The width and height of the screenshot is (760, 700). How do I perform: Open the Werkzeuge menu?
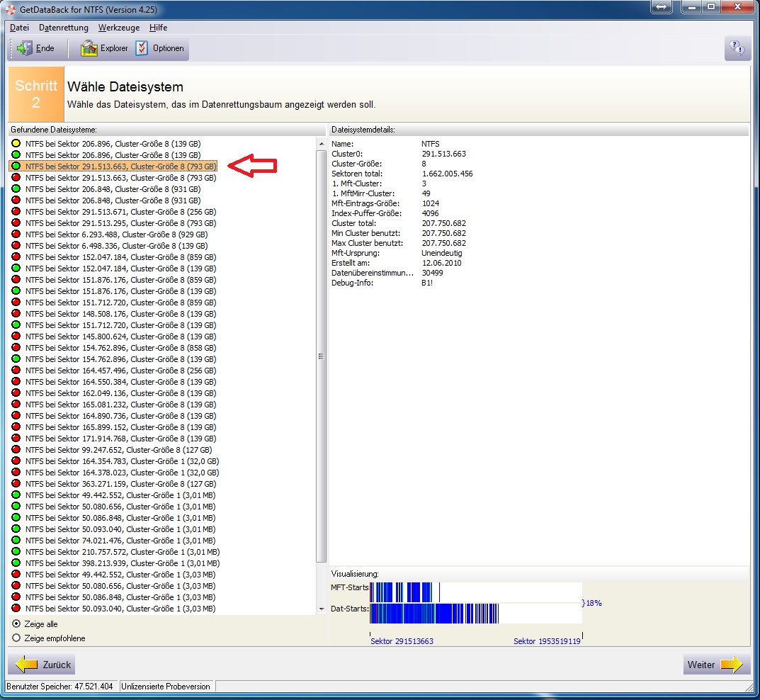119,28
